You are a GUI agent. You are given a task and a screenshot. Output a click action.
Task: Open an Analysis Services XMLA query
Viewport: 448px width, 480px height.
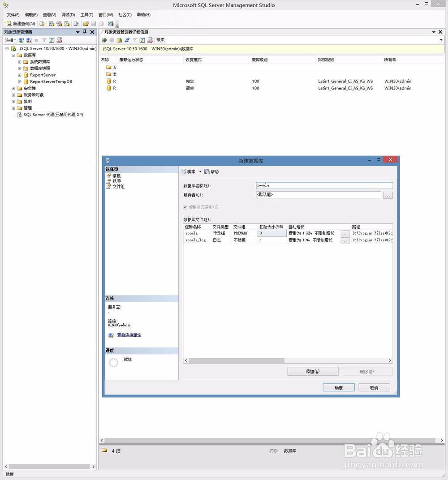pyautogui.click(x=67, y=24)
